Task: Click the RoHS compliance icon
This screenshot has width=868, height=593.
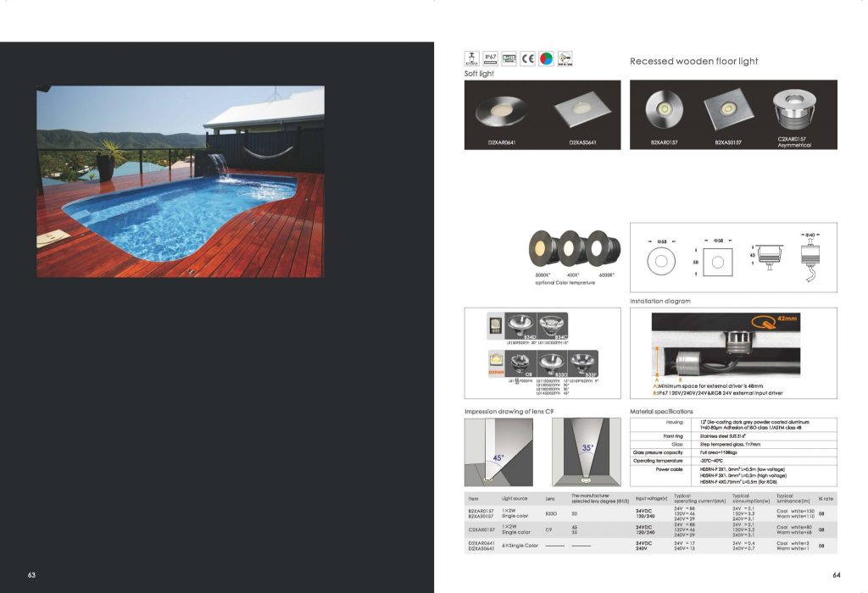Action: pos(509,58)
